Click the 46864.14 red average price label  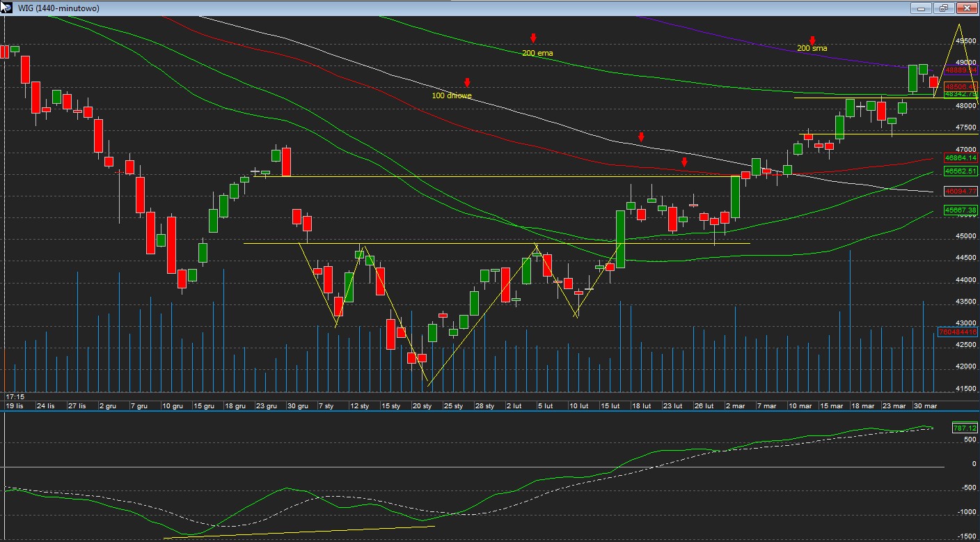pos(961,158)
